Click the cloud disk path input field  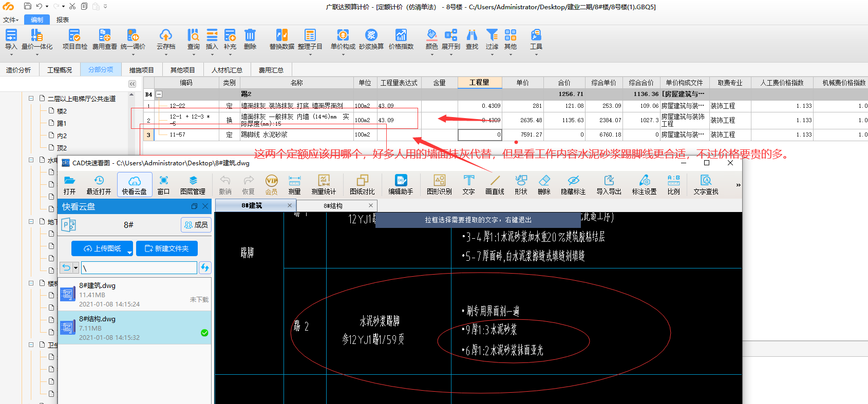[139, 267]
